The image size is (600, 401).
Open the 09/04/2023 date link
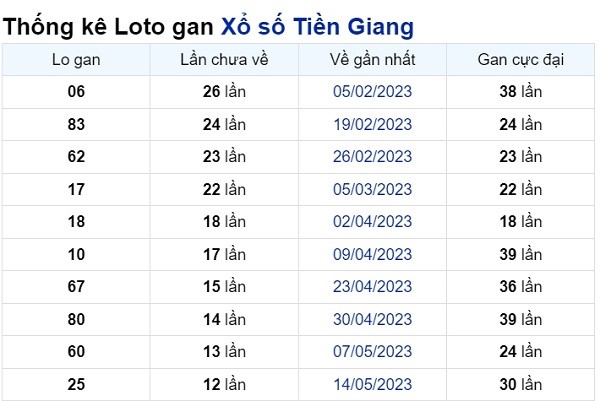[x=372, y=254]
